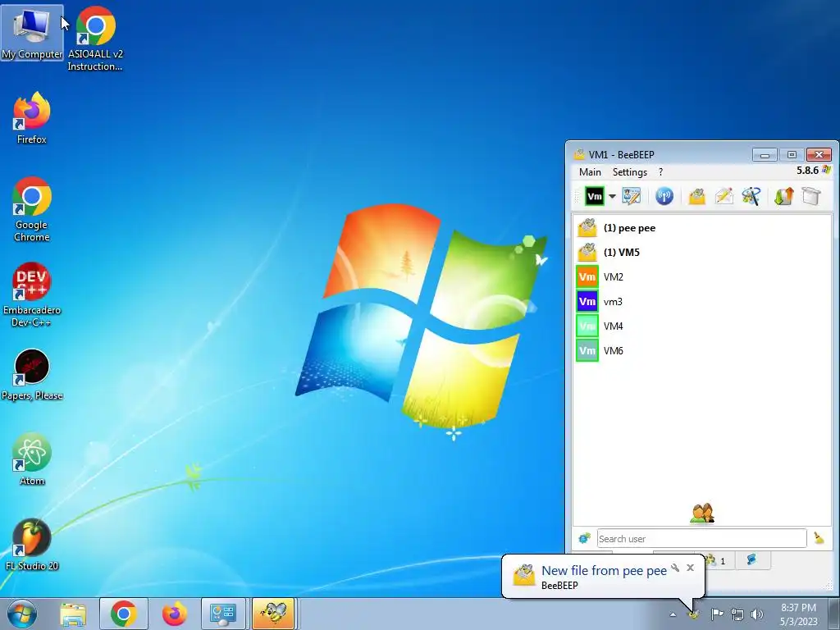Select Papers, Please desktop shortcut

32,374
